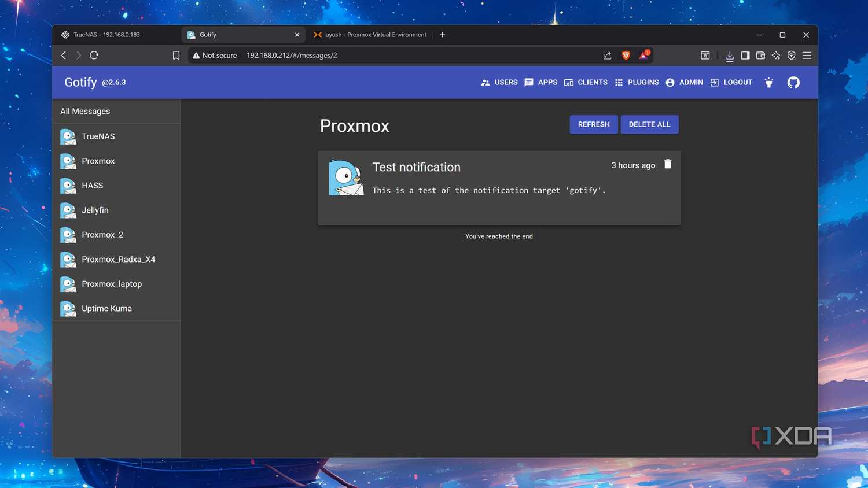Image resolution: width=868 pixels, height=488 pixels.
Task: Open the browser hamburger menu
Action: (x=807, y=56)
